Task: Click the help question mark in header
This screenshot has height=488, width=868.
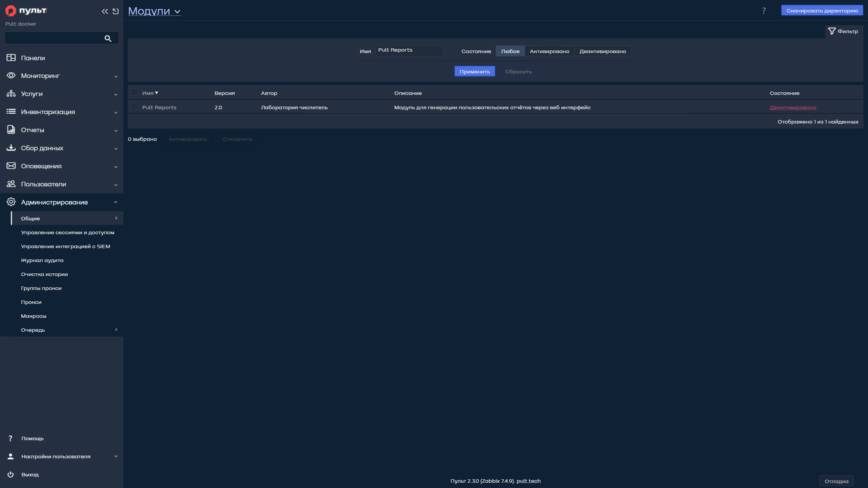Action: pos(764,11)
